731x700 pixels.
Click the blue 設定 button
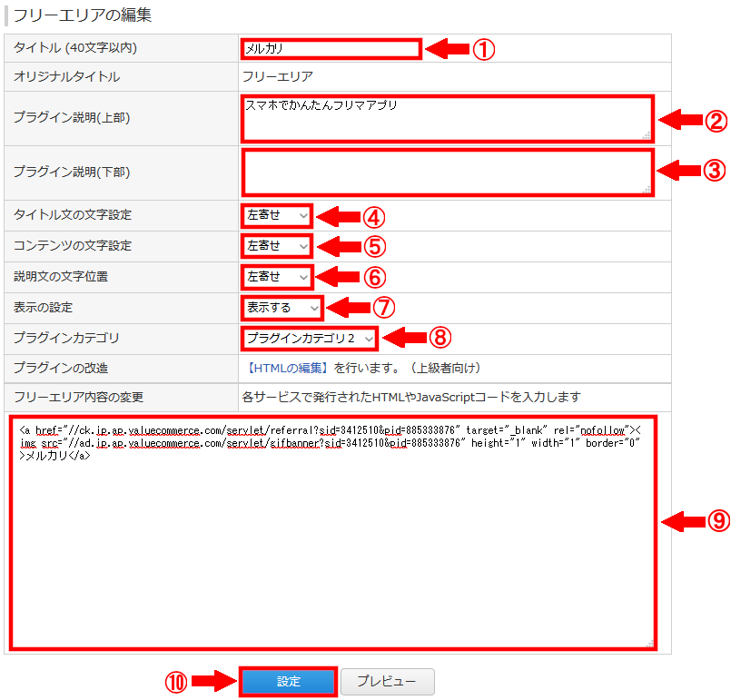pos(288,681)
